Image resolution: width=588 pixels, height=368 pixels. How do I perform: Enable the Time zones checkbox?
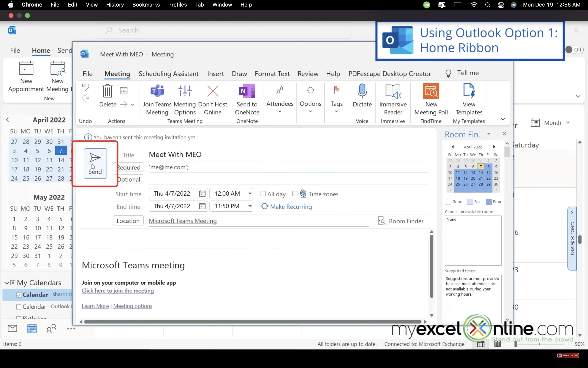point(295,194)
